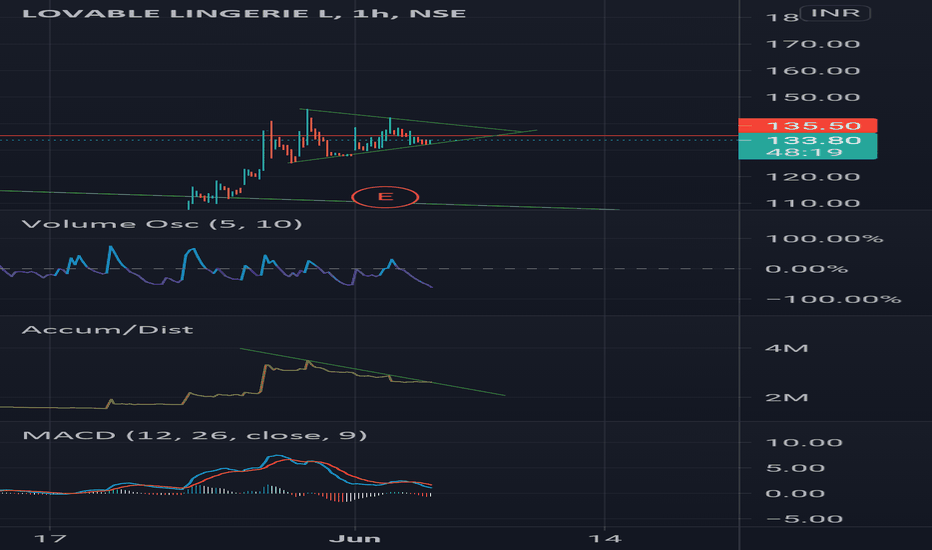Select the MACD (12, 26, close, 9) label
This screenshot has width=932, height=550.
click(x=194, y=435)
